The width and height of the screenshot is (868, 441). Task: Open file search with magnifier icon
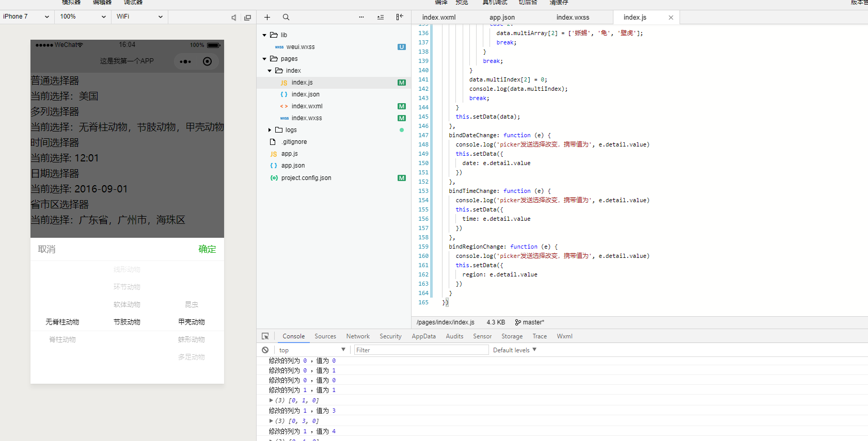pyautogui.click(x=286, y=17)
